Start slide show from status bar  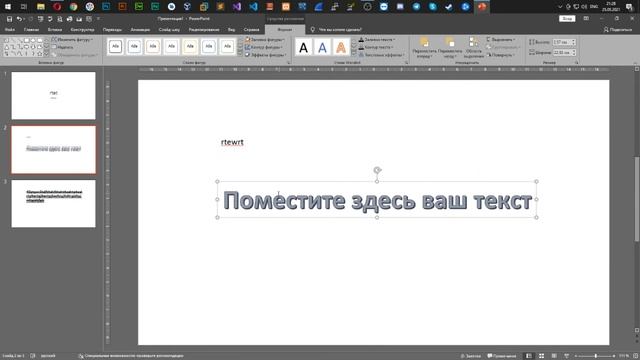coord(566,356)
